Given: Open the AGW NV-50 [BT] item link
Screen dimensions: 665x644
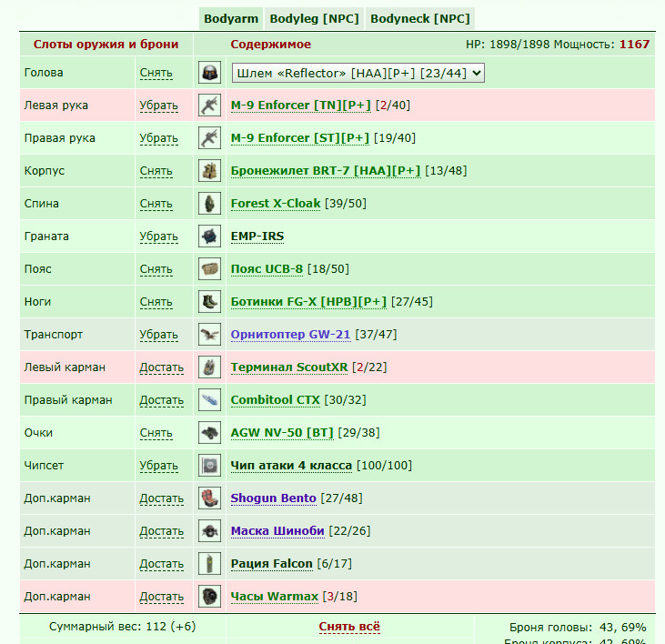Looking at the screenshot, I should point(282,432).
